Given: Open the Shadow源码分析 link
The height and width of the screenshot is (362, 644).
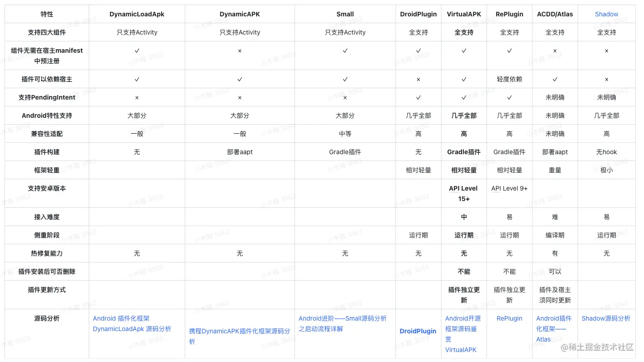Looking at the screenshot, I should (606, 318).
